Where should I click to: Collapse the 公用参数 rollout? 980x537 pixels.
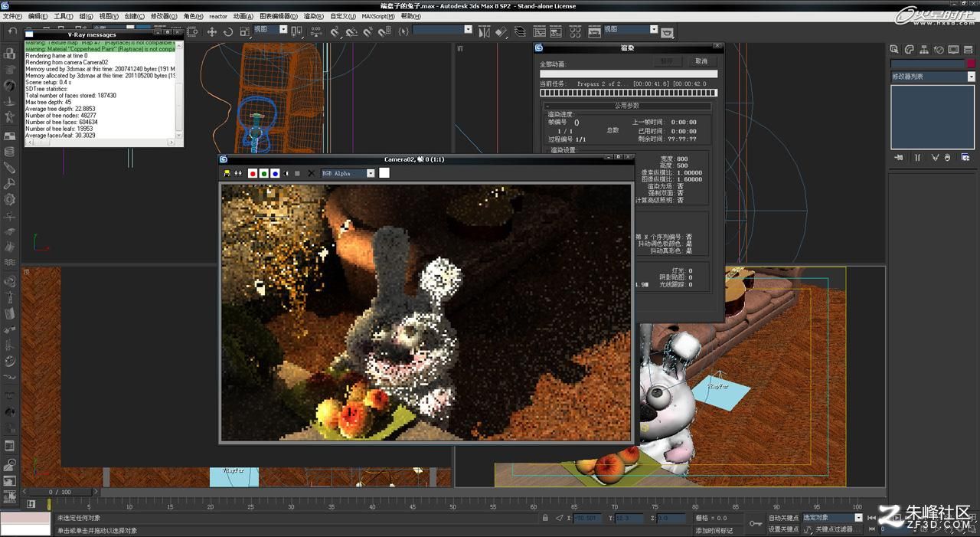[627, 106]
